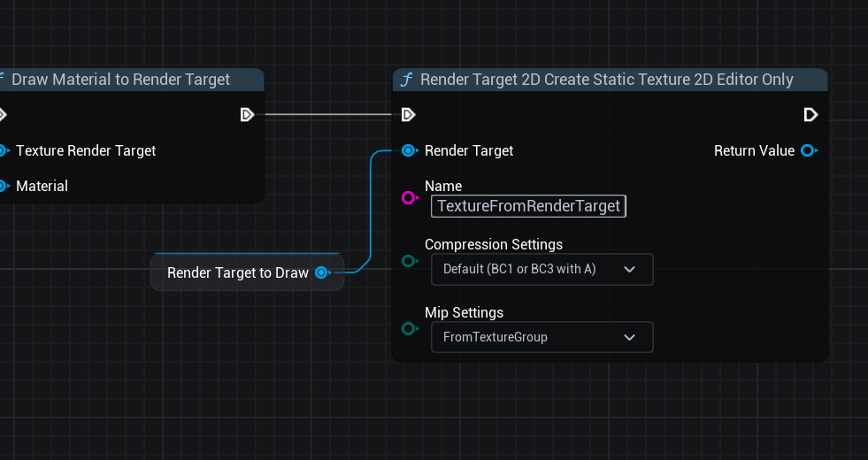Click the Compression Settings label
This screenshot has width=868, height=460.
pos(494,244)
